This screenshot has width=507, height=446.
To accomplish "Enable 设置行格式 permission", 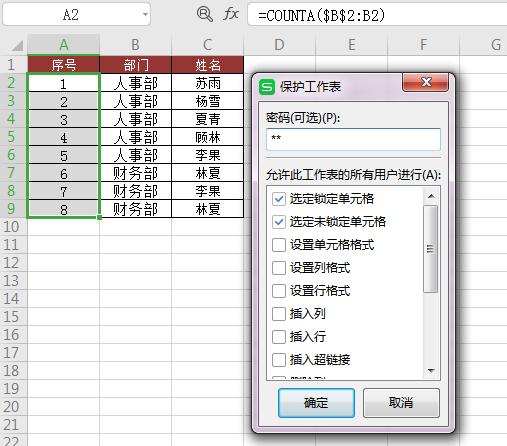I will (279, 291).
